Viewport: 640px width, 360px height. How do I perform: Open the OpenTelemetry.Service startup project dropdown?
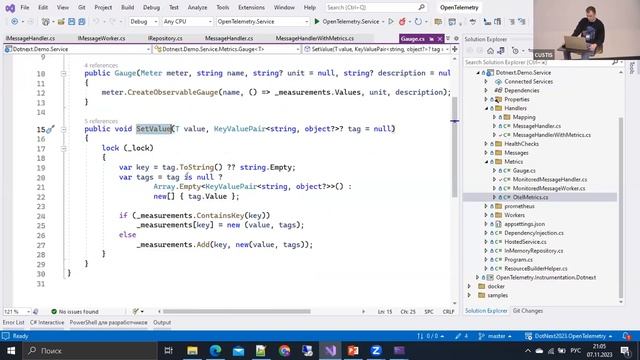pos(262,22)
